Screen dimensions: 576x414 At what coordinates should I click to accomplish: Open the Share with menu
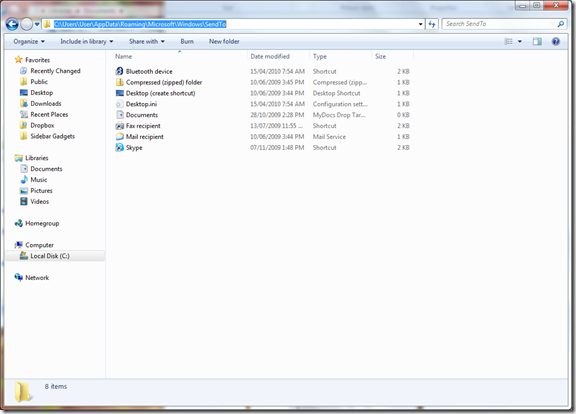147,42
